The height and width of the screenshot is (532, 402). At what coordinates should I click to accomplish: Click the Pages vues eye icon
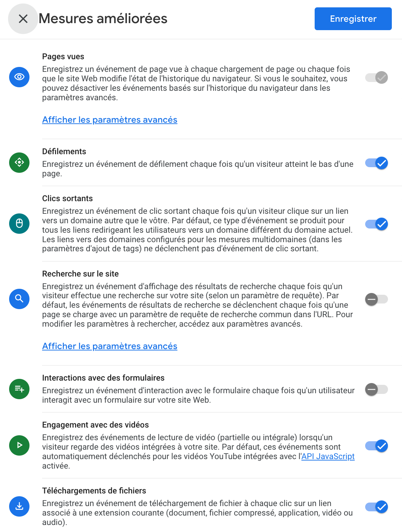pos(19,77)
